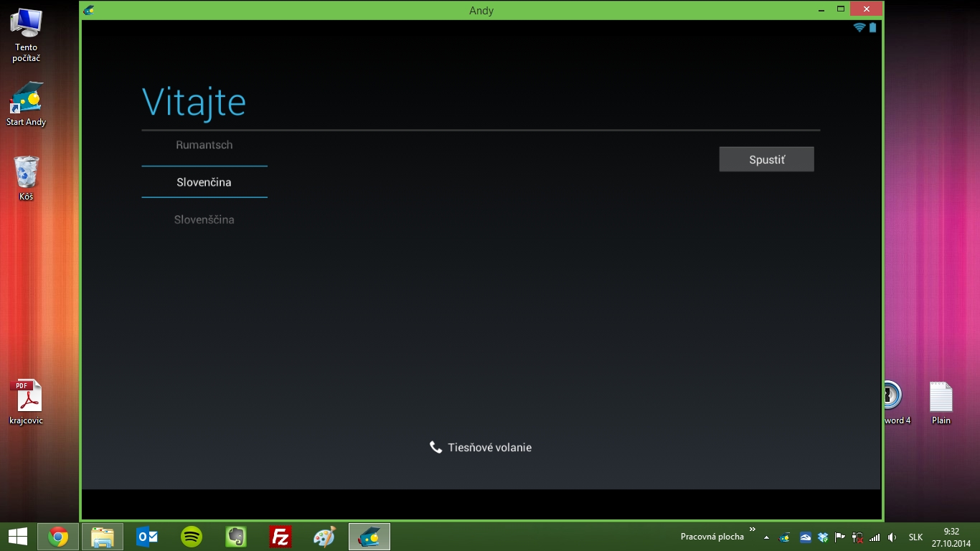
Task: Expand hidden system tray icons arrow
Action: 767,537
